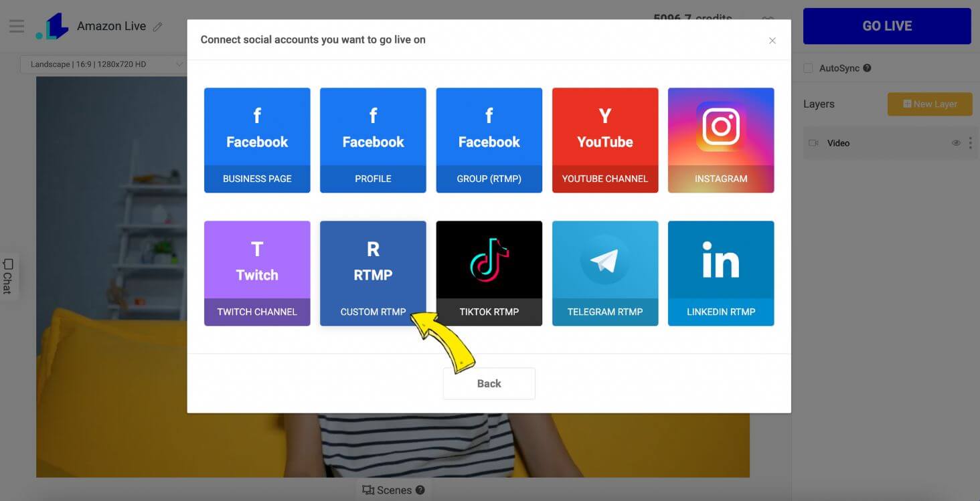This screenshot has width=980, height=501.
Task: Click the Amazon Live project title
Action: click(111, 26)
